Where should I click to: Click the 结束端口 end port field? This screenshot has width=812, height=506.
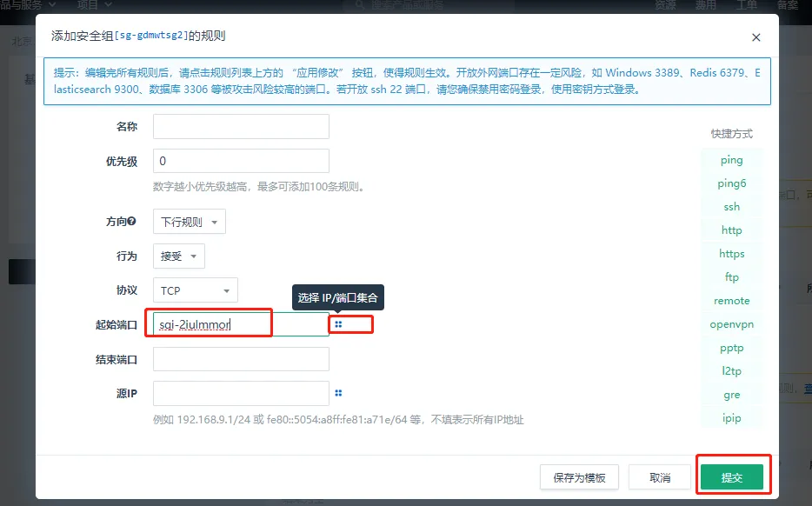pyautogui.click(x=241, y=358)
